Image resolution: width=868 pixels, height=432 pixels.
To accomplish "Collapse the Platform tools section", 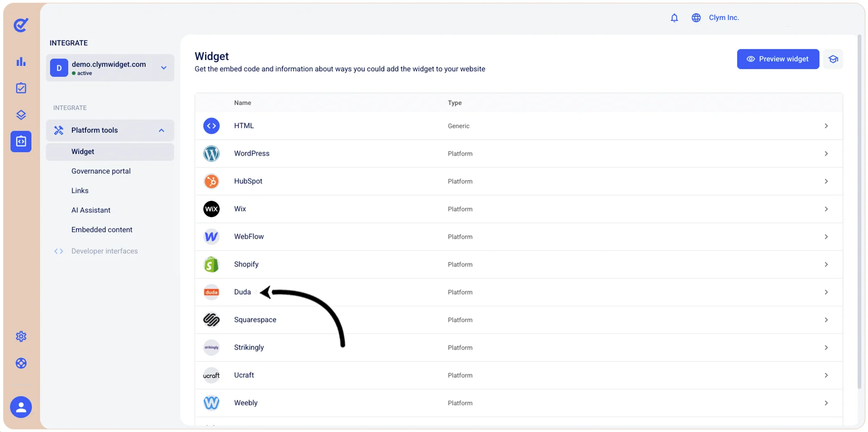I will click(110, 130).
